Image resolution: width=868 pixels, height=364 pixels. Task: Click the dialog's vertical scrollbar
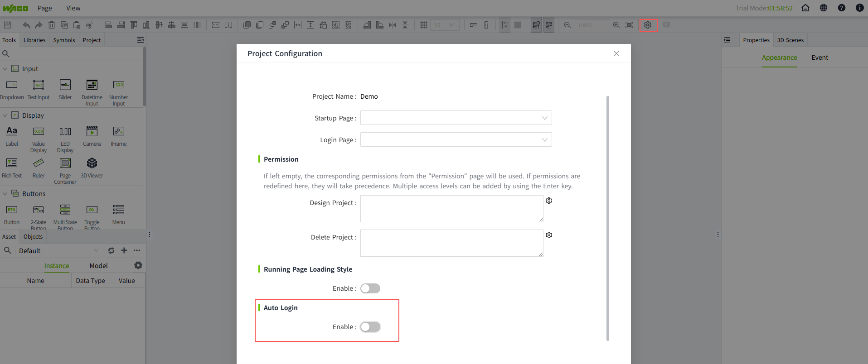point(607,217)
